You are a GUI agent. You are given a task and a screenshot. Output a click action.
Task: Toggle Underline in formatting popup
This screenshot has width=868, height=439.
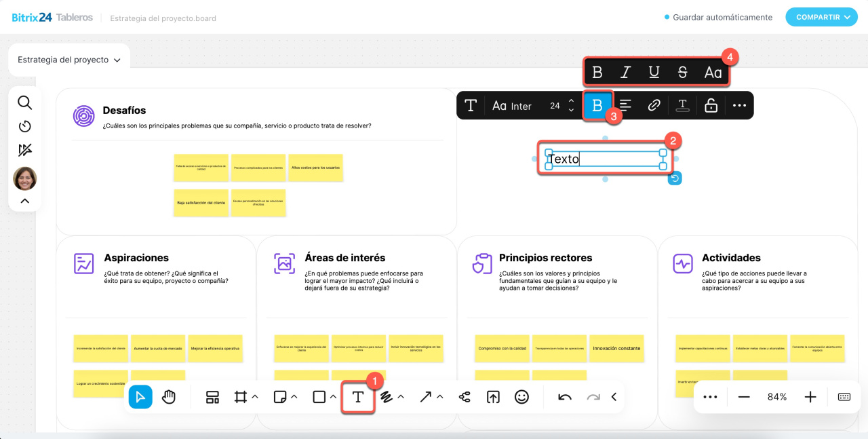[x=654, y=73]
